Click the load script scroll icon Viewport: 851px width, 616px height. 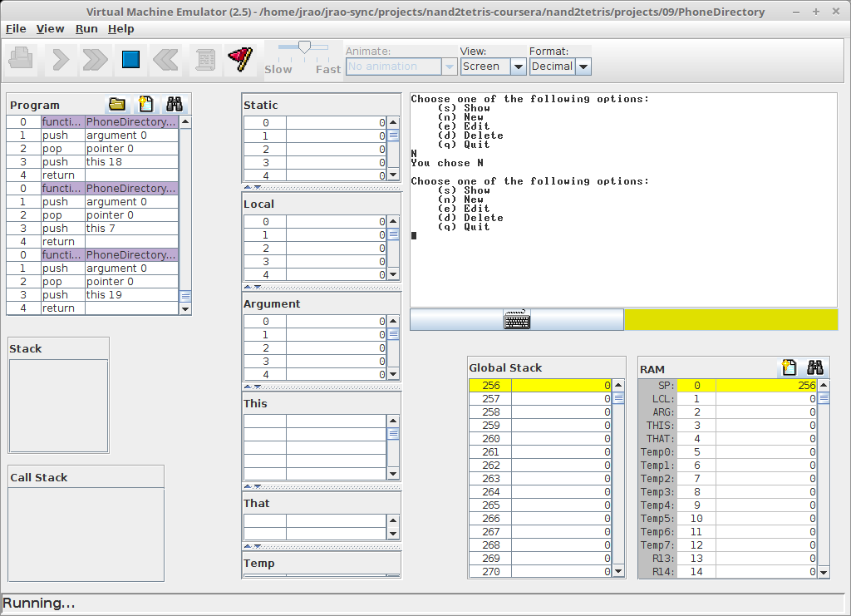coord(204,59)
